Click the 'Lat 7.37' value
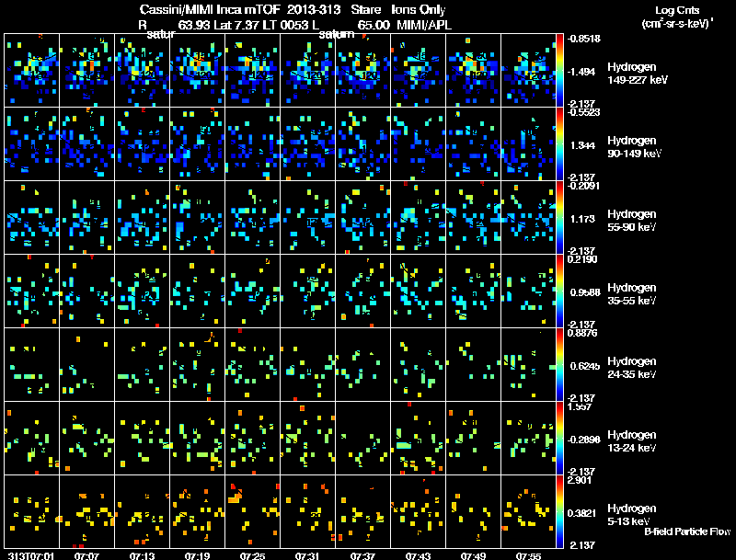Screen dimensions: 736x560 point(237,25)
